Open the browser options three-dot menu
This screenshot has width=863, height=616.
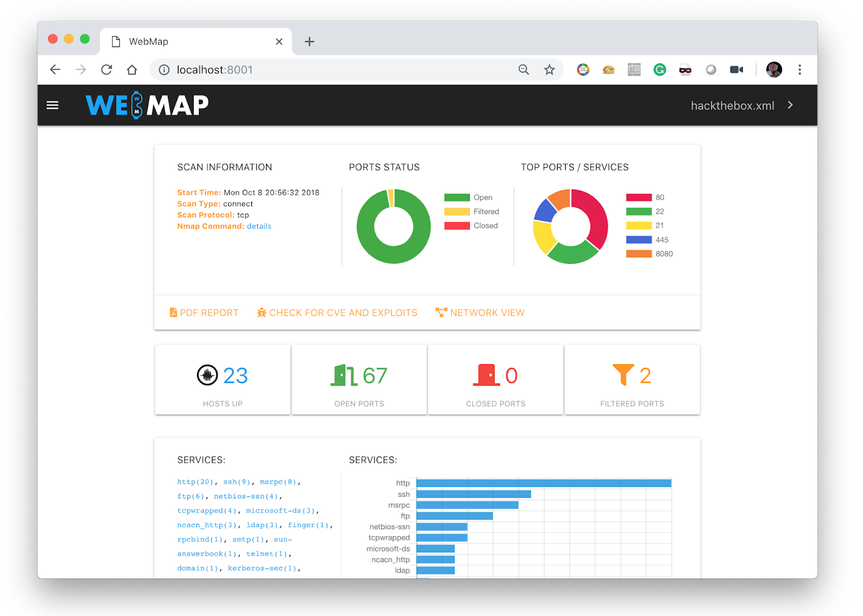800,70
